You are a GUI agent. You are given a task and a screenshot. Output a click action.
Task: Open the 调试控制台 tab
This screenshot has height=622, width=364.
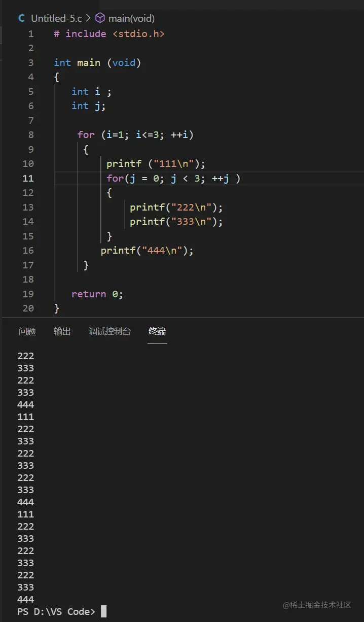(x=110, y=331)
